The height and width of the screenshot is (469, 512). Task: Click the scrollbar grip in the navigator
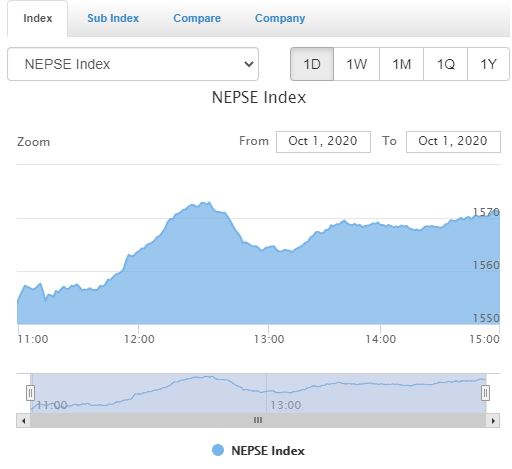point(258,420)
